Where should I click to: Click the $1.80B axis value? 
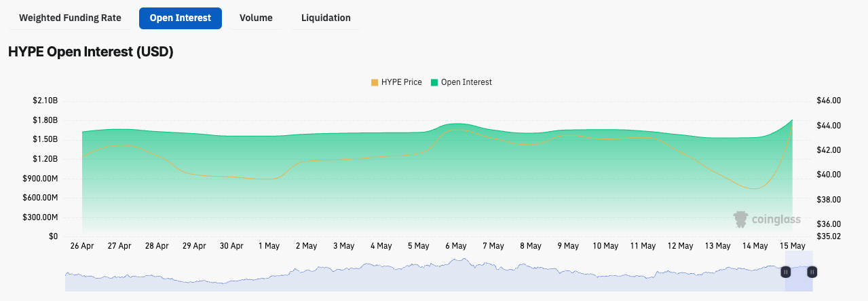[x=45, y=120]
